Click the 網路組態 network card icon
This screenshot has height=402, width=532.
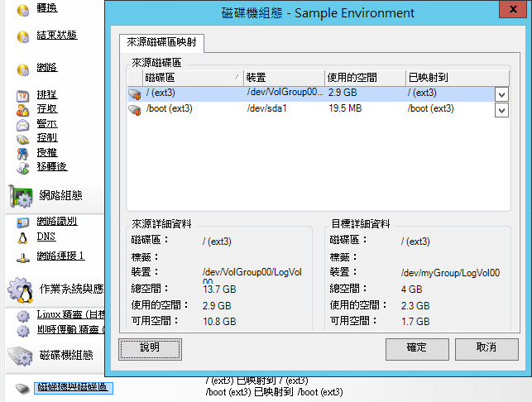pos(20,196)
